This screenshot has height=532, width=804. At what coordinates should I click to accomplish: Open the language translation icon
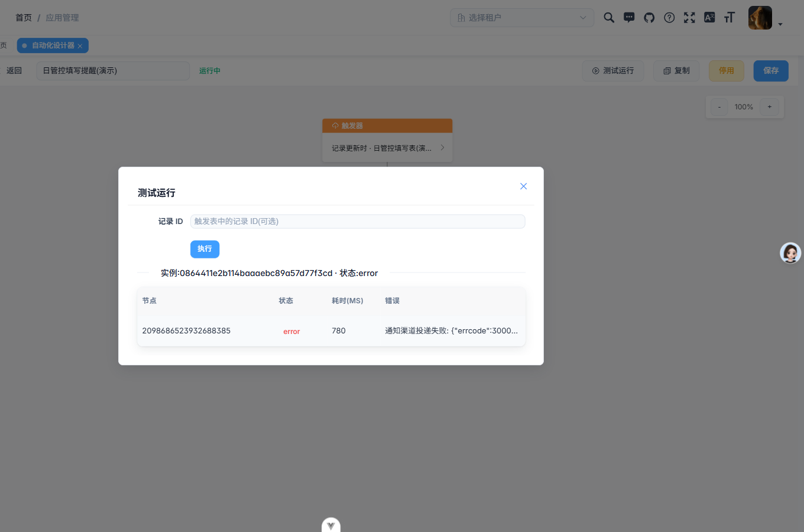click(709, 18)
